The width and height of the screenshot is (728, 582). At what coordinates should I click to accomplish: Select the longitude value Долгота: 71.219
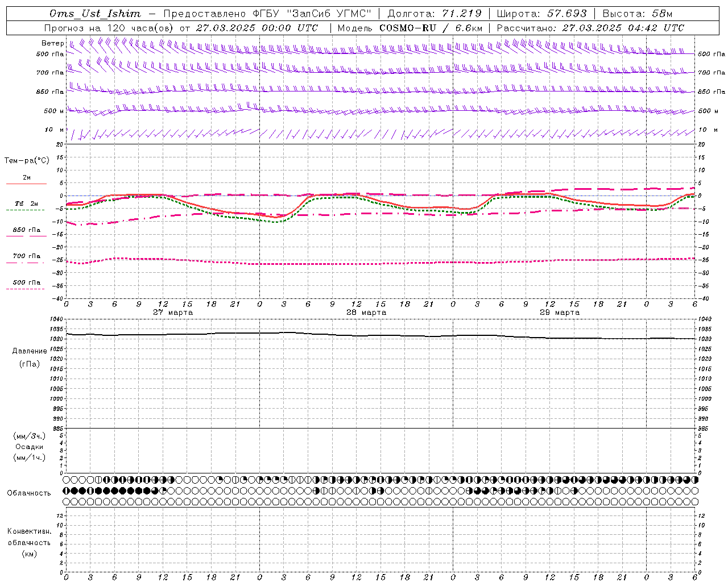click(435, 14)
